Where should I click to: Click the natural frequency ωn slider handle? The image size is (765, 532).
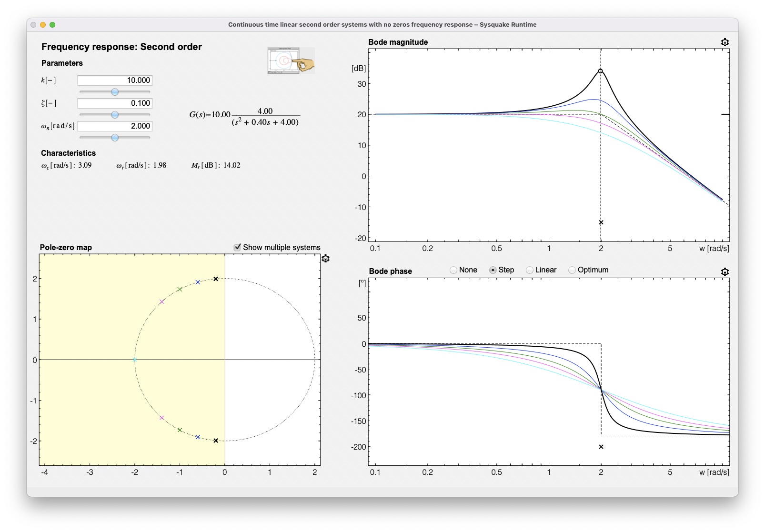[115, 138]
